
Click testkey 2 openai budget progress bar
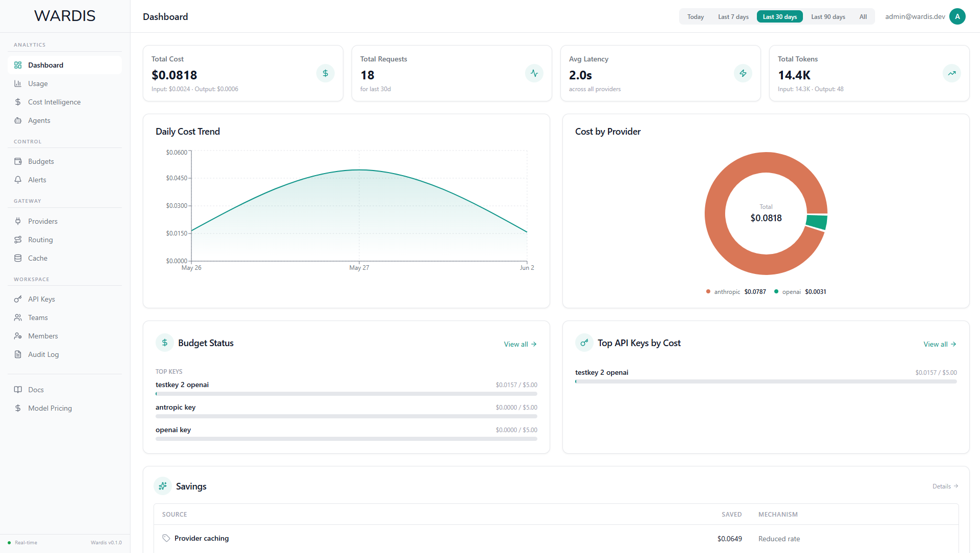tap(346, 394)
